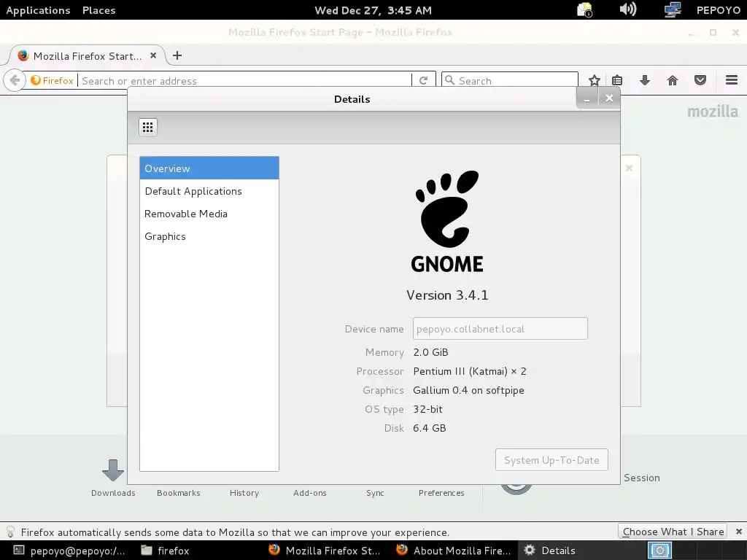Show bookmarks list icon in Firefox toolbar

coord(617,80)
